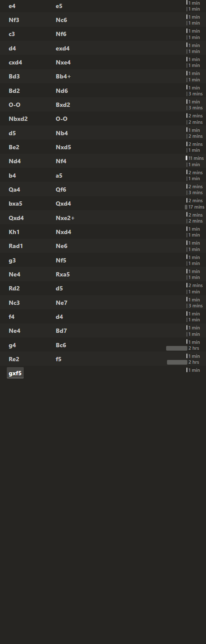Jump to white's opening move e4
This screenshot has height=644, width=206.
point(12,6)
